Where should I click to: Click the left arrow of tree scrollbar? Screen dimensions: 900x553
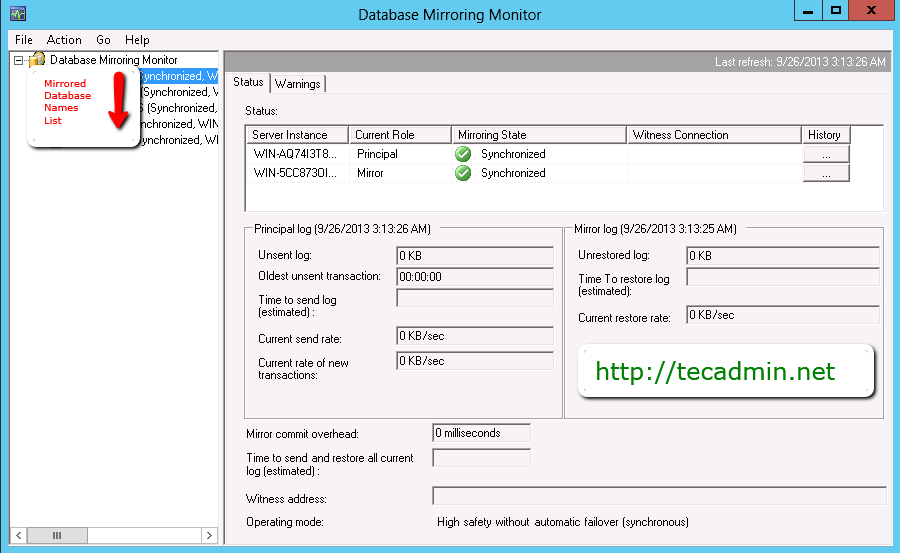pos(18,535)
